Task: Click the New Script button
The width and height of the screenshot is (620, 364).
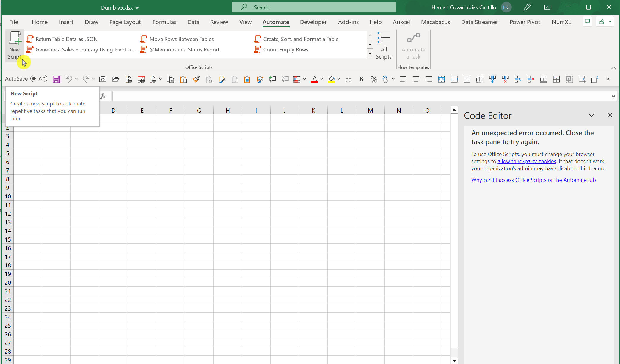Action: point(14,45)
